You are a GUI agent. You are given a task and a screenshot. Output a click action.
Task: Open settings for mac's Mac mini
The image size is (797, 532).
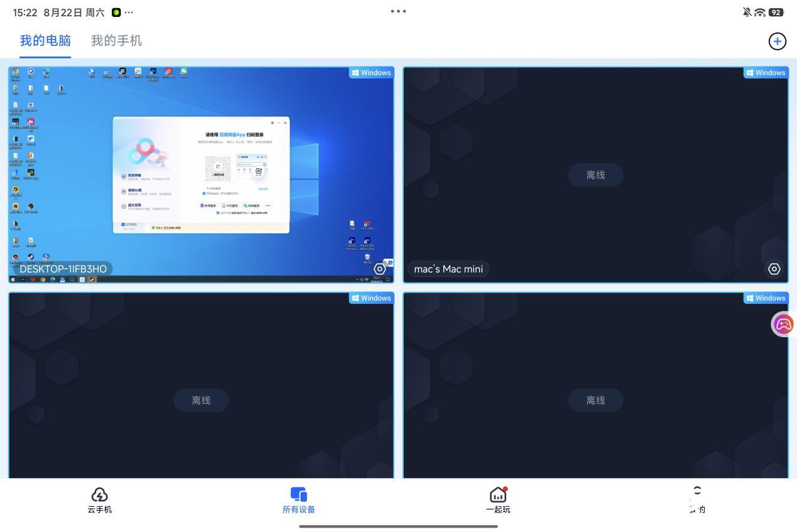click(x=774, y=269)
